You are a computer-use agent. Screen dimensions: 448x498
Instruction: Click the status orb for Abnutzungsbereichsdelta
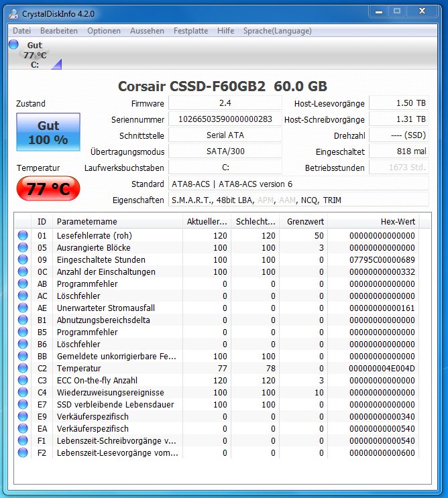[23, 320]
